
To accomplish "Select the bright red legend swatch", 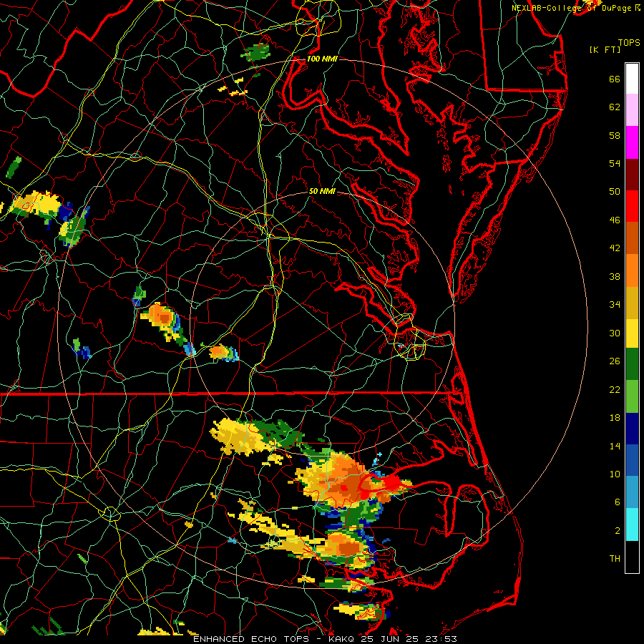I will click(x=632, y=206).
